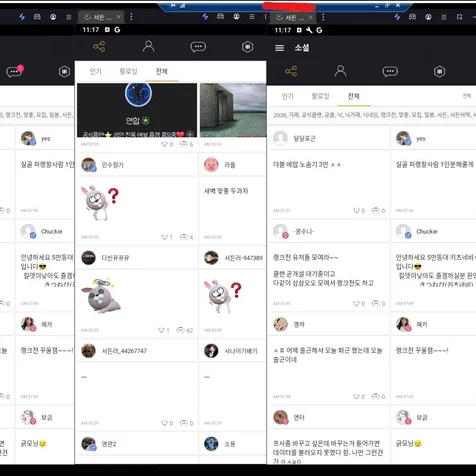Open chat icon with red badge in left window
476x476 pixels.
(15, 71)
